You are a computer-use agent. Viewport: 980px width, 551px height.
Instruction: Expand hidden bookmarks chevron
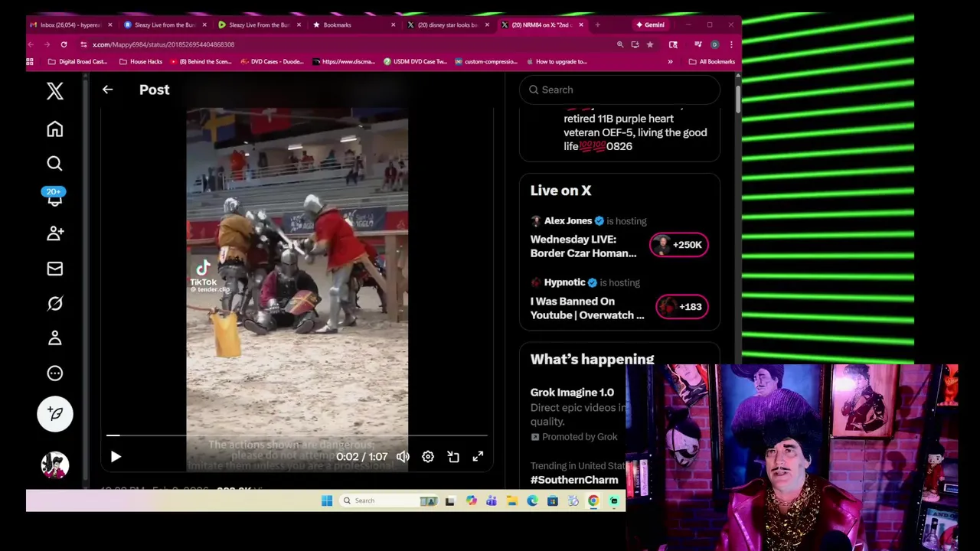click(x=670, y=61)
